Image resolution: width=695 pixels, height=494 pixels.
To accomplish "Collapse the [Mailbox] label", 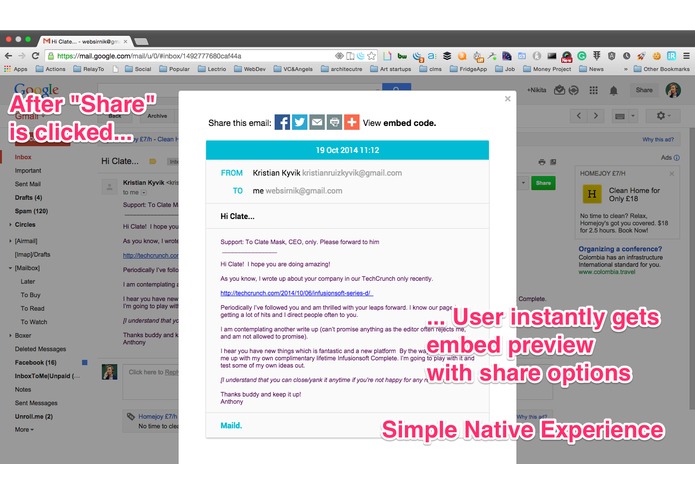I will (x=10, y=268).
